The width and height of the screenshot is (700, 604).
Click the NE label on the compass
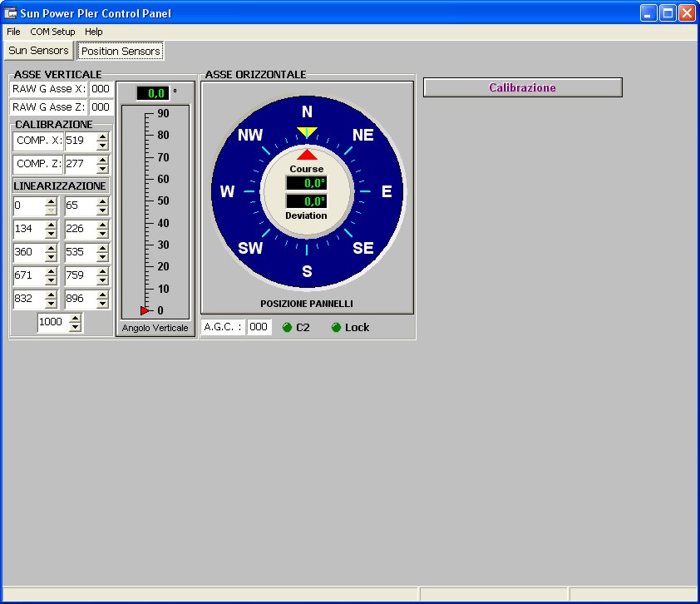coord(363,135)
